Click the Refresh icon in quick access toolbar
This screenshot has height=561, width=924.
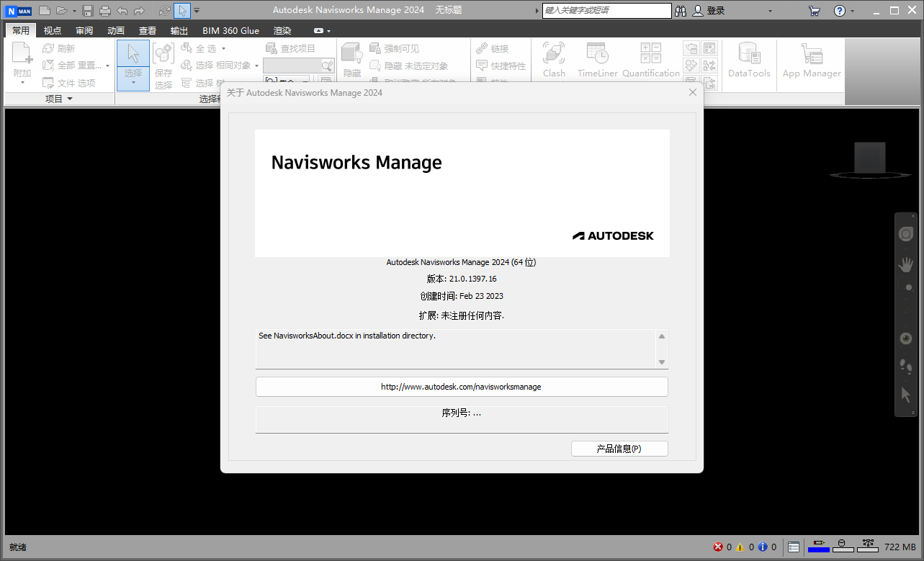(x=165, y=11)
